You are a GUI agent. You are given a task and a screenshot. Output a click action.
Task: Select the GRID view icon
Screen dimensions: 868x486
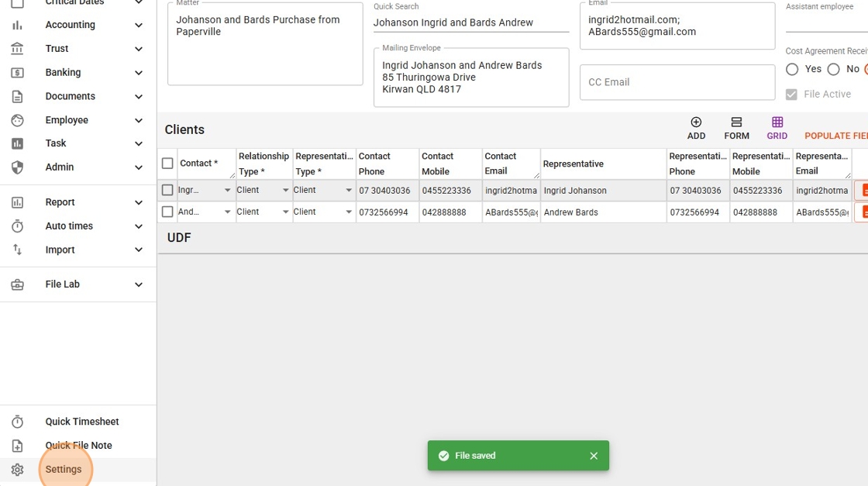click(x=777, y=122)
